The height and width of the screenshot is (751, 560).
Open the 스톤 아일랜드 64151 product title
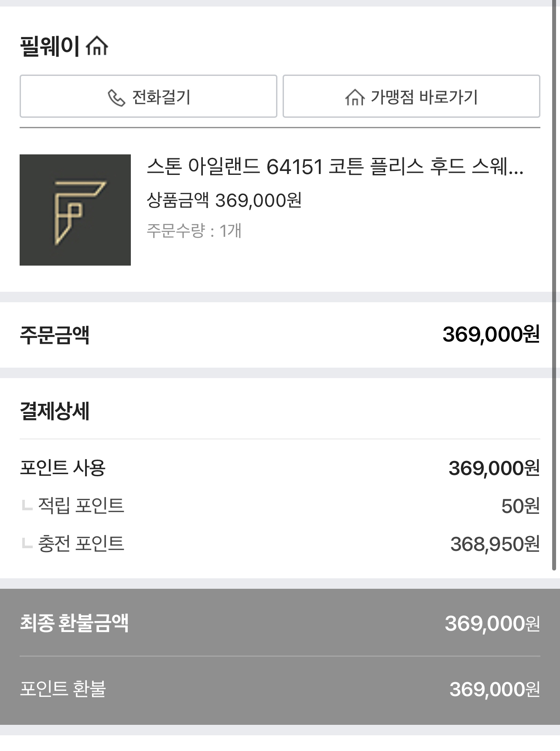click(x=335, y=167)
